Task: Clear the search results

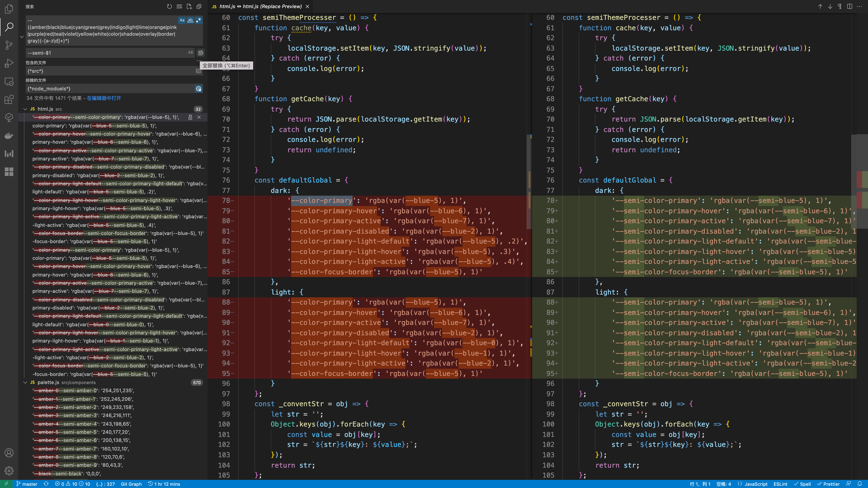Action: pyautogui.click(x=179, y=6)
